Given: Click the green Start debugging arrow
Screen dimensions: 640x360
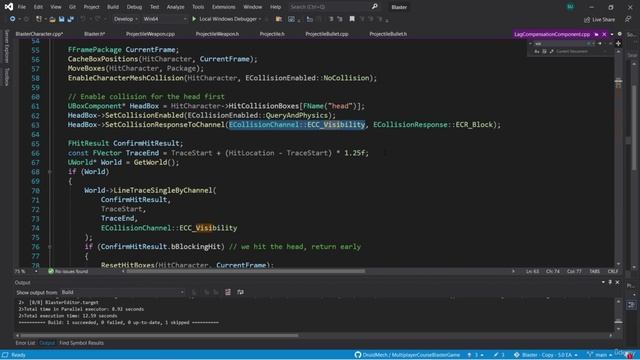Looking at the screenshot, I should (194, 19).
